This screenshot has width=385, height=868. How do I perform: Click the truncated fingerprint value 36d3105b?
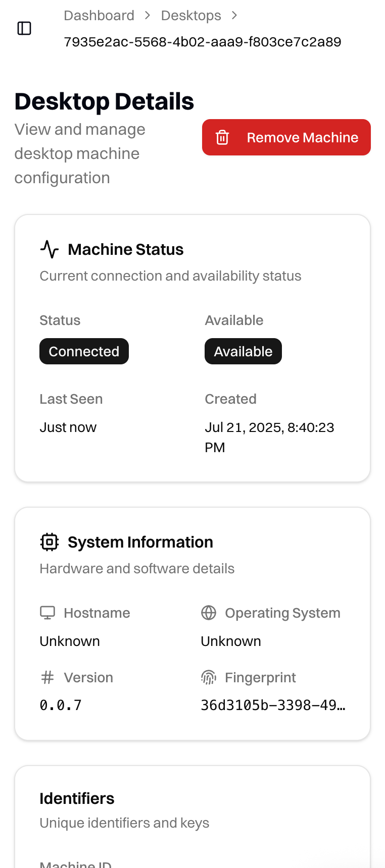click(x=273, y=705)
